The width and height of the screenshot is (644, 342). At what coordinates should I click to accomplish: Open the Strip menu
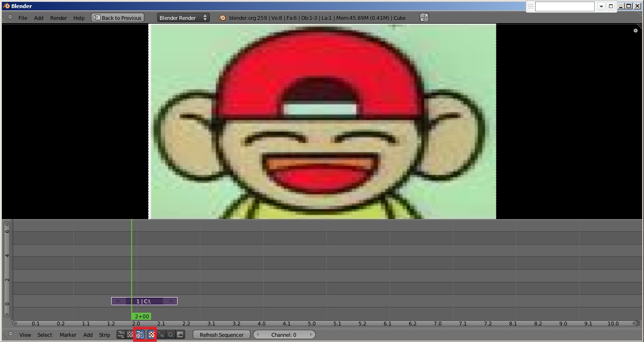tap(105, 335)
